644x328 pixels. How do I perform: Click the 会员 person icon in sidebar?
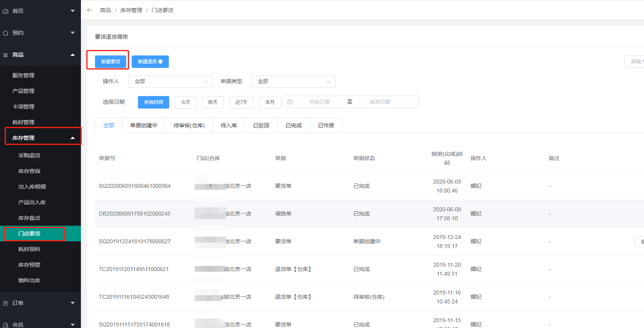point(5,325)
